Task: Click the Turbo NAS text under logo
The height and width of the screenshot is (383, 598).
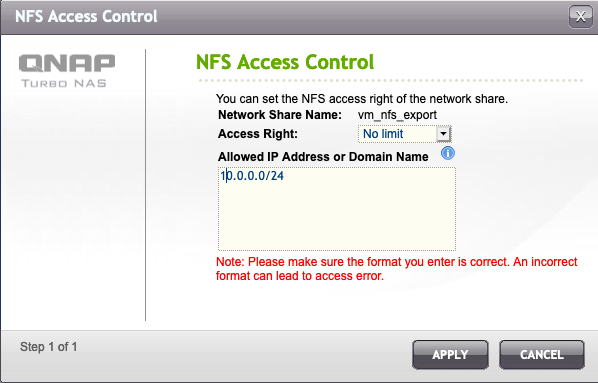Action: click(x=64, y=83)
